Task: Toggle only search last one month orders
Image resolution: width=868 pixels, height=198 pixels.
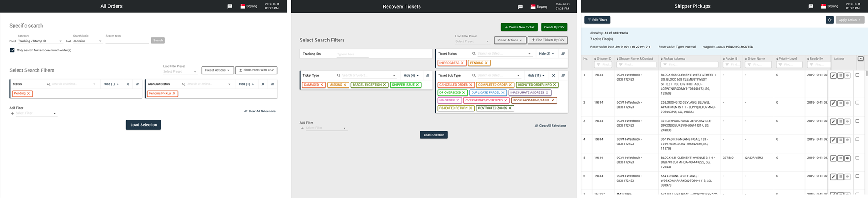Action: pyautogui.click(x=12, y=50)
